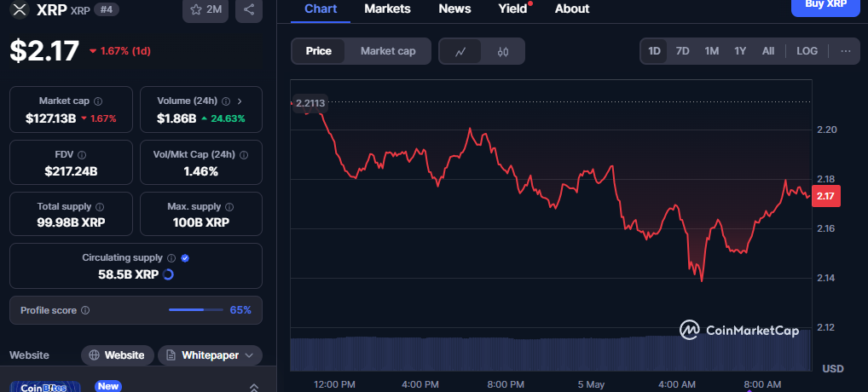868x392 pixels.
Task: Toggle LOG scale
Action: click(x=807, y=51)
